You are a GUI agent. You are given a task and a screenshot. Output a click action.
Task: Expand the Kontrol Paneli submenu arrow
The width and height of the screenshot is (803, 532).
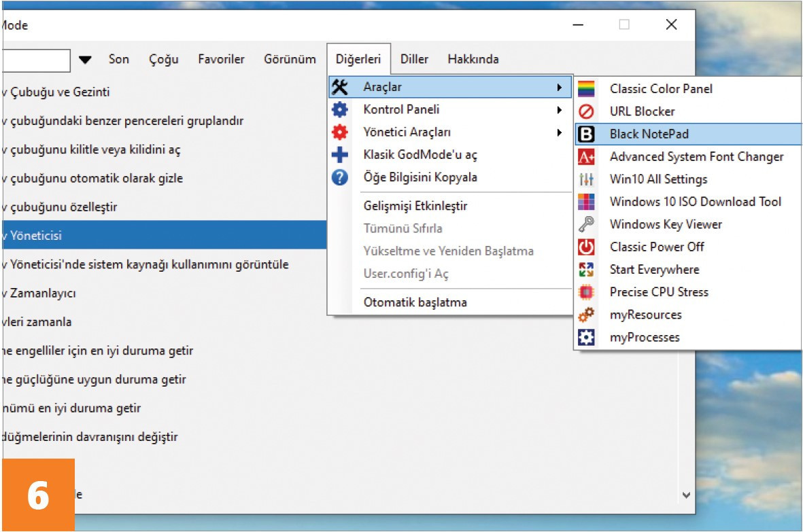pos(560,110)
